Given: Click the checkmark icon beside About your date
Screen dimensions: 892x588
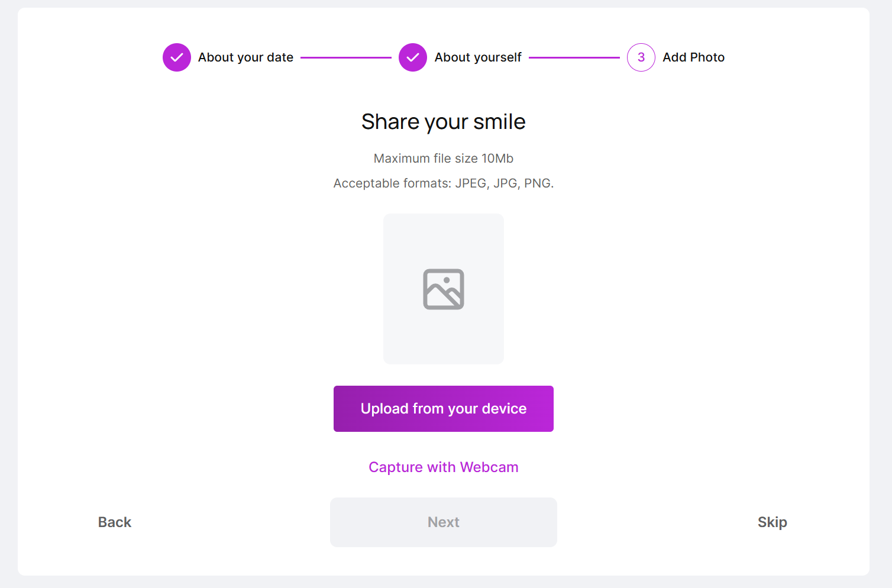Looking at the screenshot, I should (176, 57).
